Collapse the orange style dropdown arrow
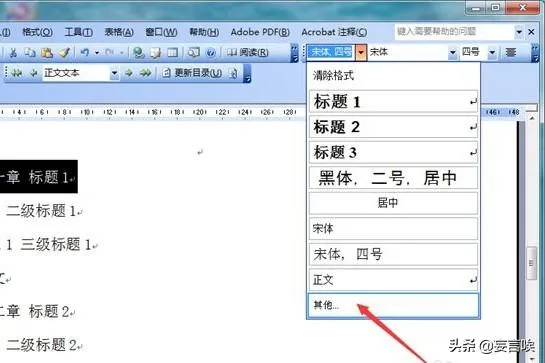The height and width of the screenshot is (363, 545). (361, 53)
